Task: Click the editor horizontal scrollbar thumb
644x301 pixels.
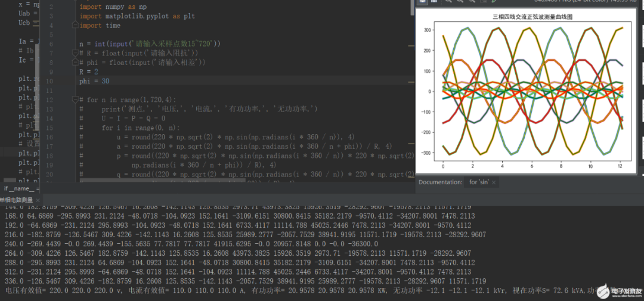Action: click(162, 181)
